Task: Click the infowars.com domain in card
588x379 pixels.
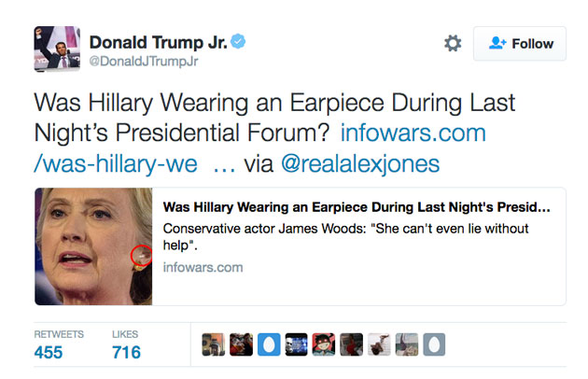Action: pyautogui.click(x=203, y=267)
